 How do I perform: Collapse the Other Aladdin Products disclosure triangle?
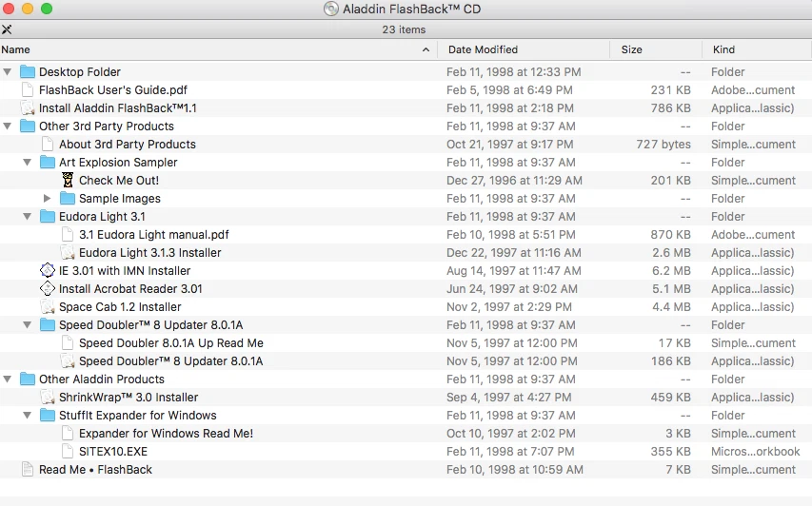click(8, 379)
